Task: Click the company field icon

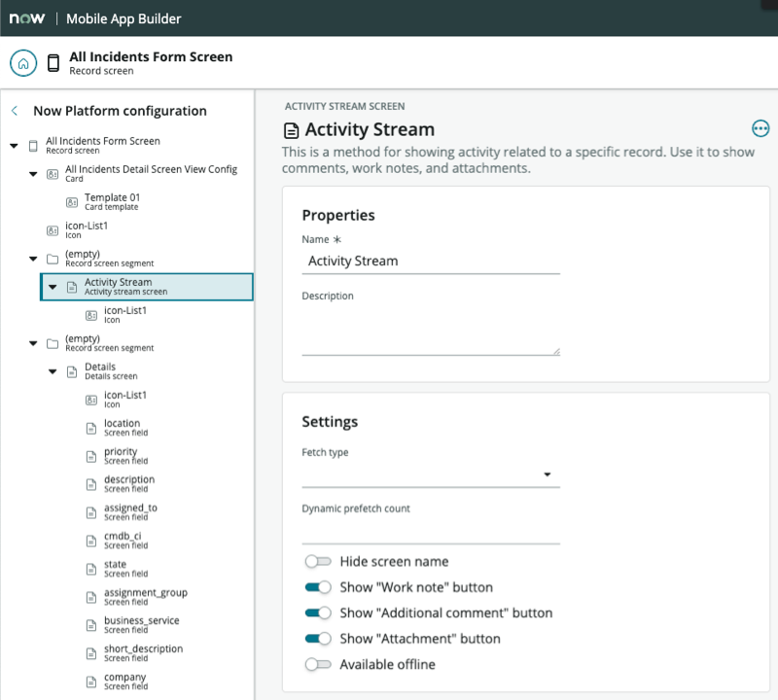Action: pos(91,682)
